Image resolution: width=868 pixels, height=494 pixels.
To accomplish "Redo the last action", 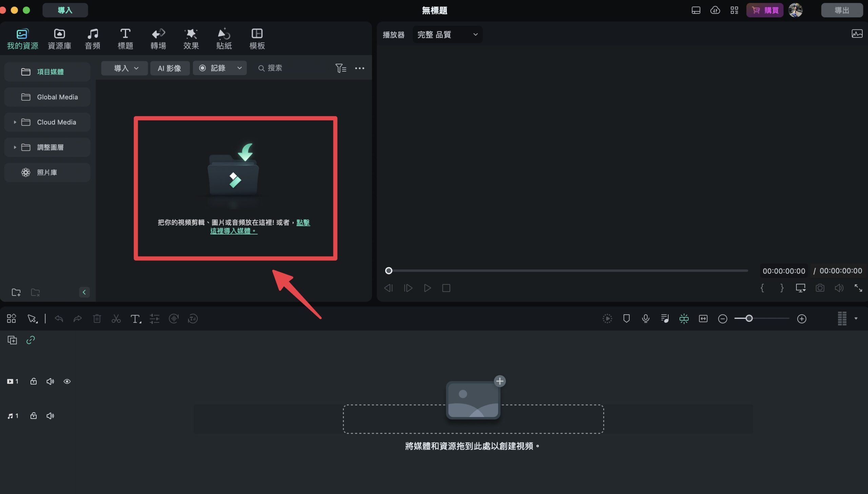I will [77, 318].
